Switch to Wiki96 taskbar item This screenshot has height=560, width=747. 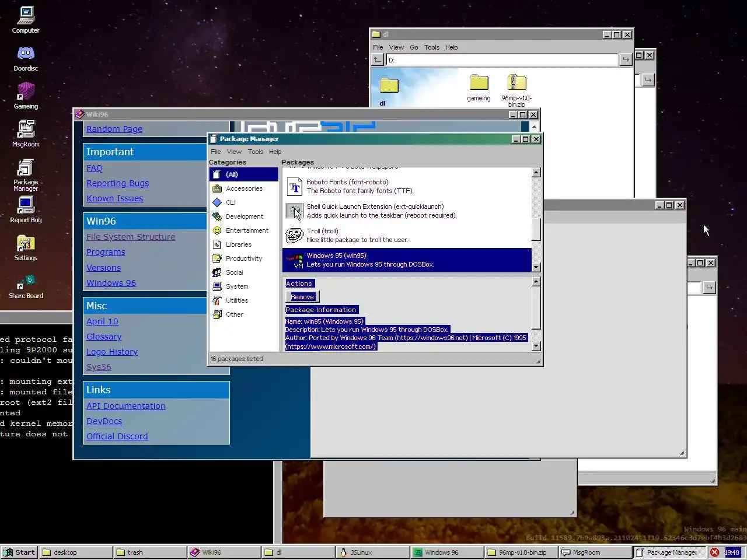pyautogui.click(x=225, y=552)
